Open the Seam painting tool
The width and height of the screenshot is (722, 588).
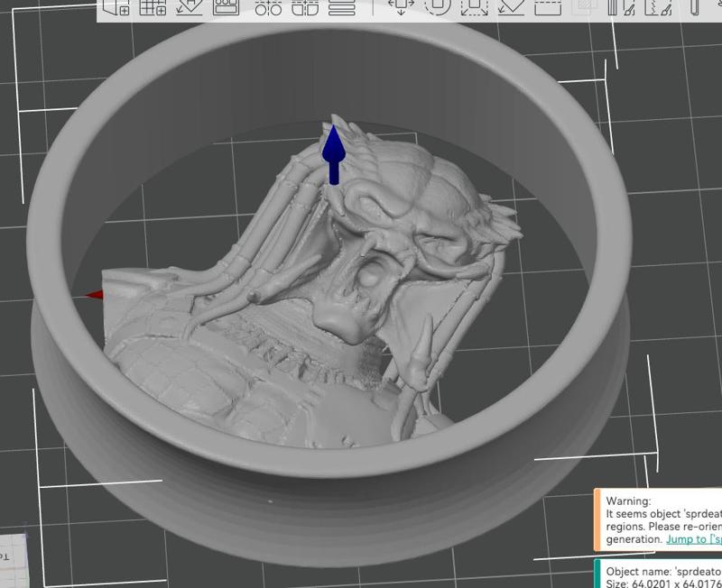(x=659, y=8)
